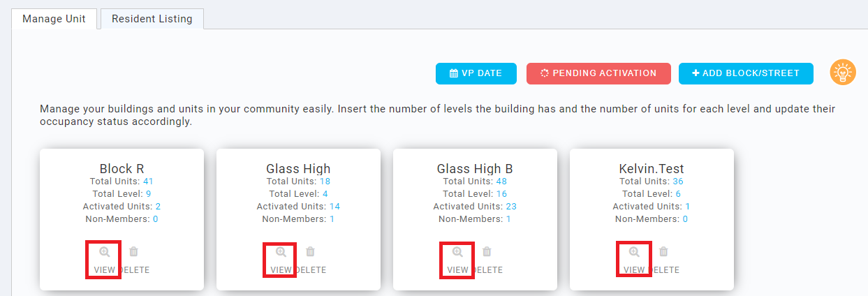Click the orange lightbulb tips icon
Image resolution: width=868 pixels, height=296 pixels.
[x=843, y=73]
